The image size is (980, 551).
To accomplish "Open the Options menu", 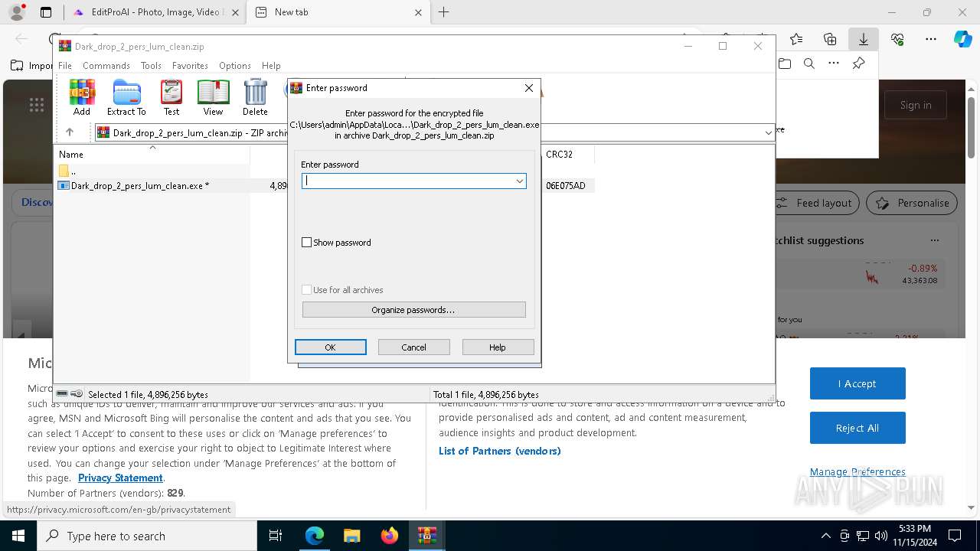I will pos(234,66).
